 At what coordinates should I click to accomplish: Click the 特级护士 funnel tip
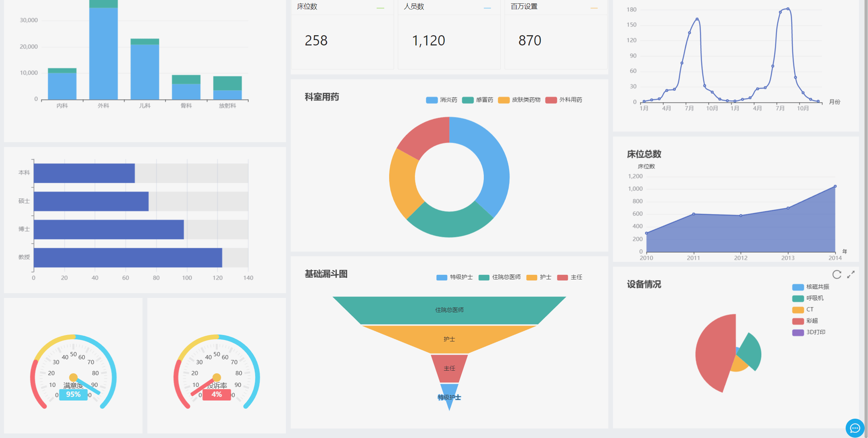449,394
